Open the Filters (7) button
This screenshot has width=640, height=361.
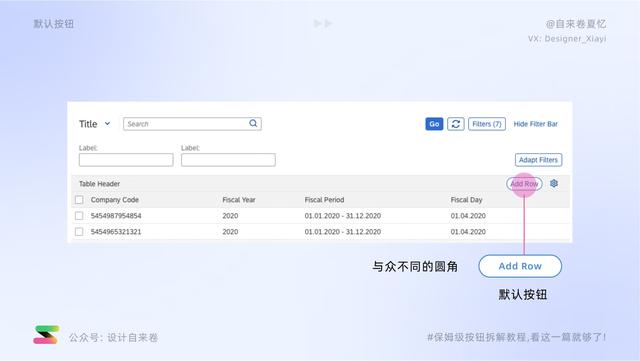coord(487,124)
